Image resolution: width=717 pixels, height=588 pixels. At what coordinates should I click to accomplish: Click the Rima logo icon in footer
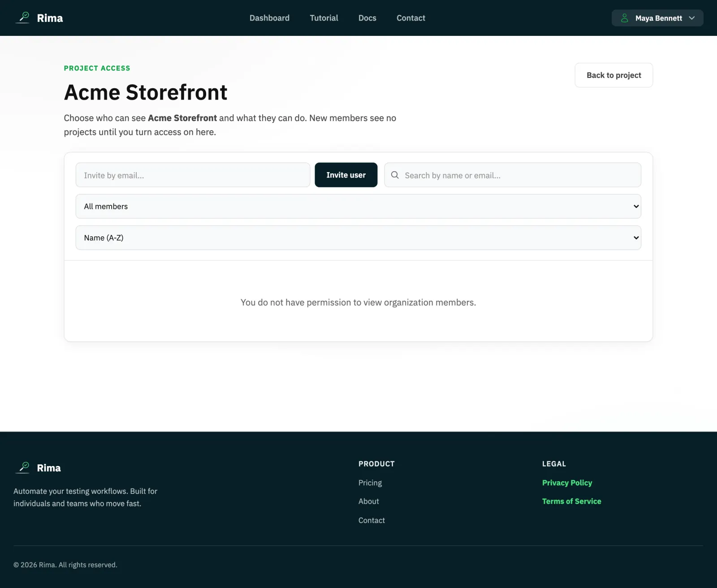tap(22, 468)
